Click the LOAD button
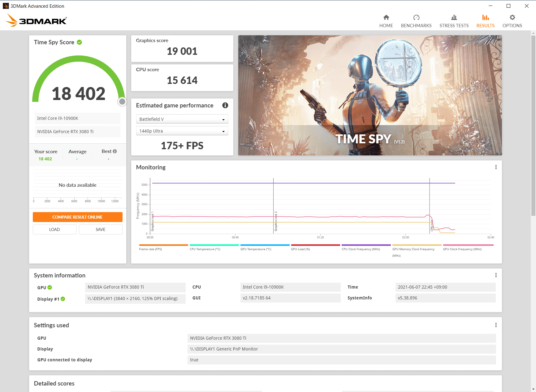 [54, 229]
